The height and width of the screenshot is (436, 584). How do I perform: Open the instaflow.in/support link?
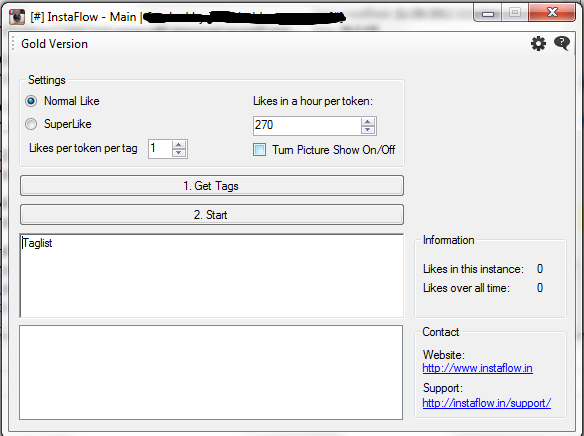(486, 403)
